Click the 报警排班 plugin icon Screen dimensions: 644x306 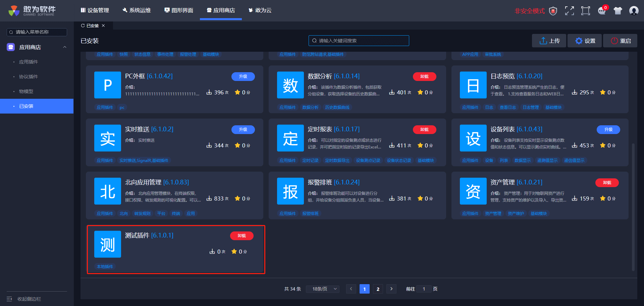coord(290,191)
